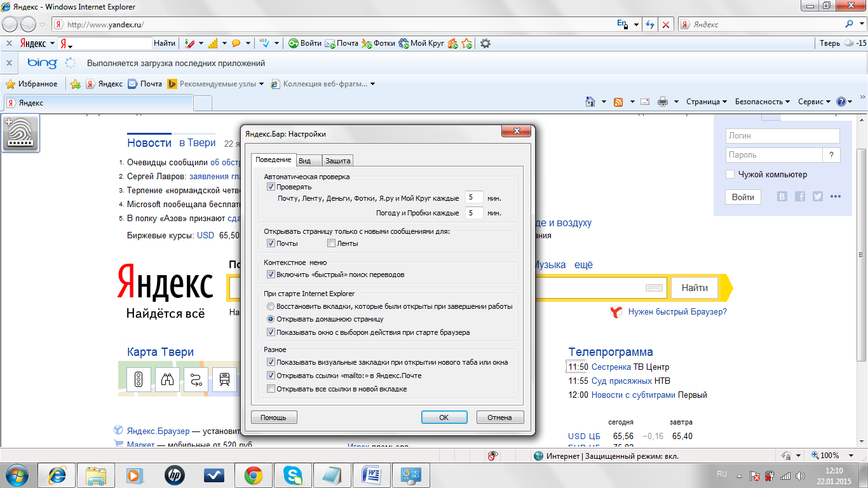The image size is (868, 488).
Task: Open Windows Explorer folder in taskbar
Action: (x=96, y=475)
